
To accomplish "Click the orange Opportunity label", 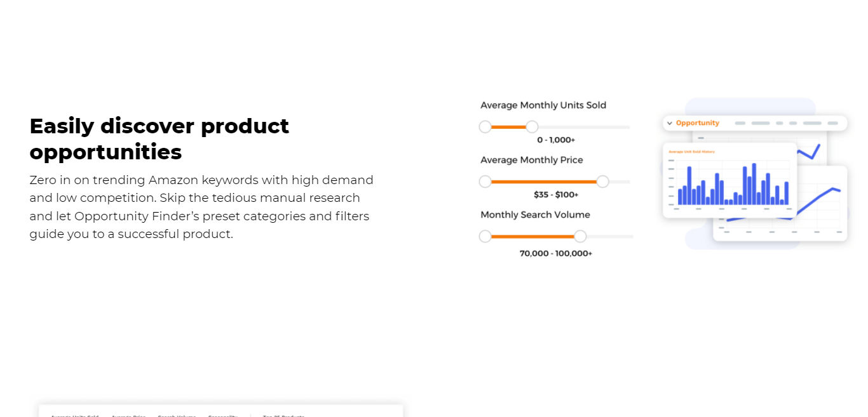I will point(698,123).
